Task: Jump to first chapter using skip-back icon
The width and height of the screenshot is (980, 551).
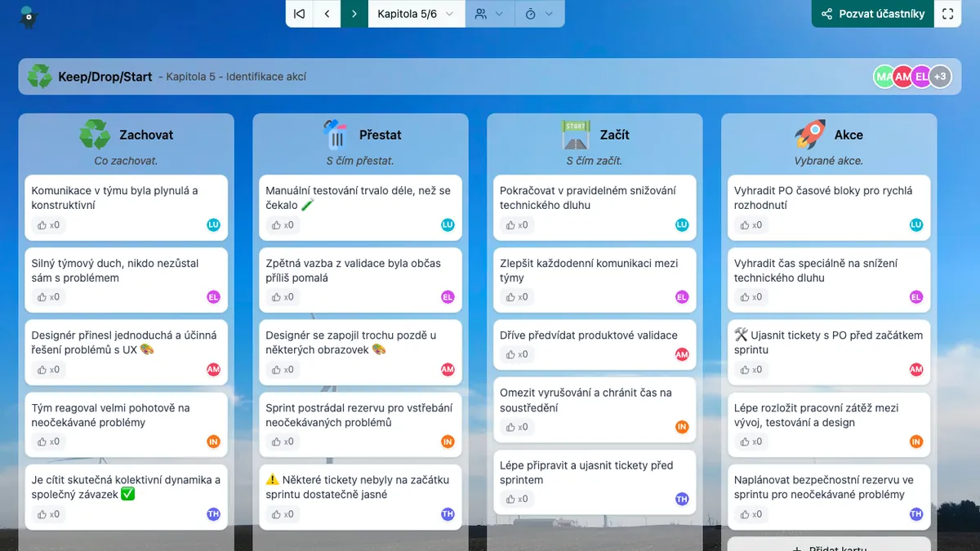Action: click(300, 14)
